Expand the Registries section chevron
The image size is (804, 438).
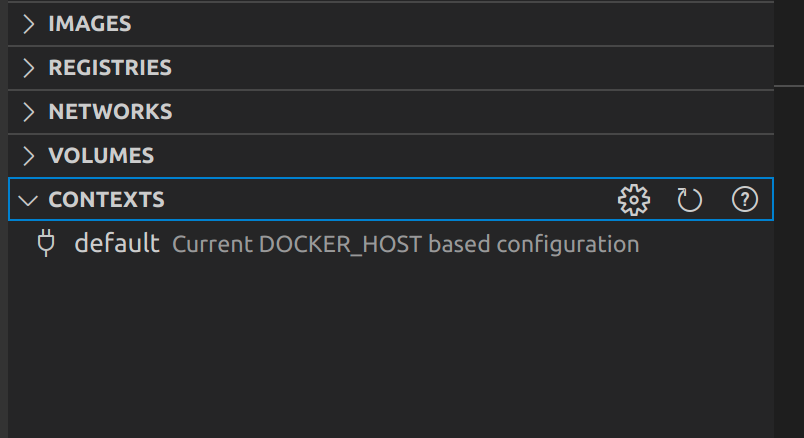(x=29, y=68)
